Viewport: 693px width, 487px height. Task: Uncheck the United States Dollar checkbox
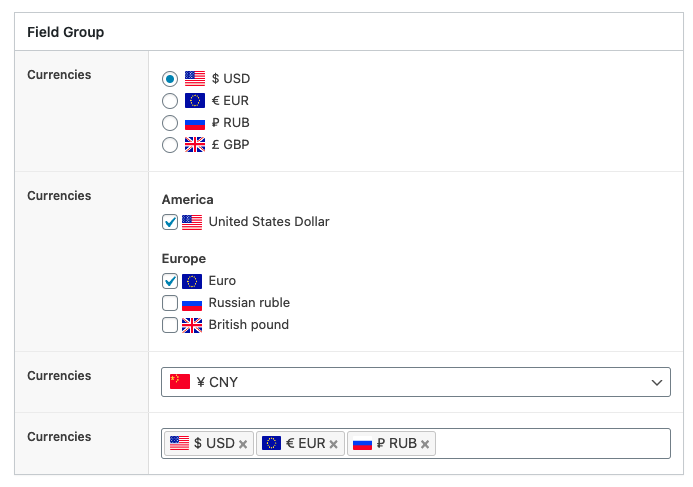point(170,222)
